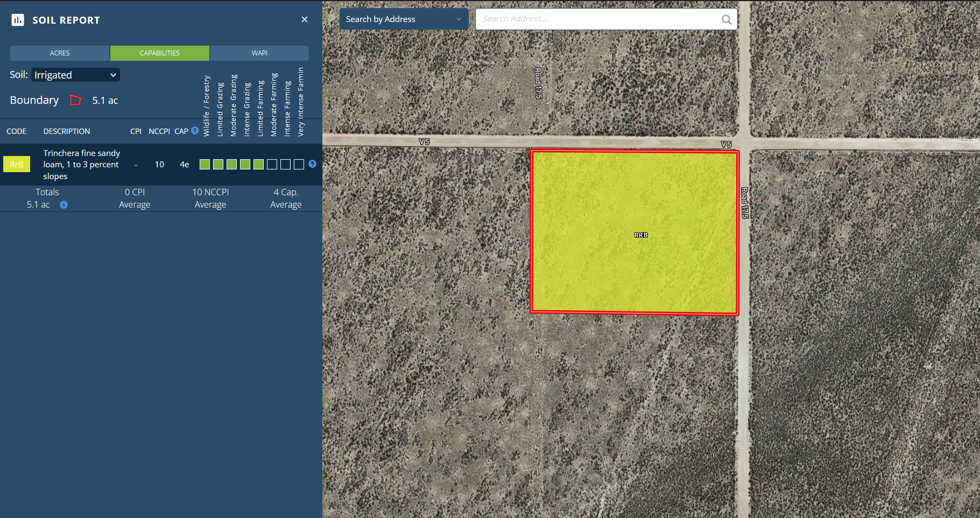Click the magnifying glass search icon
Viewport: 980px width, 518px height.
[x=726, y=19]
